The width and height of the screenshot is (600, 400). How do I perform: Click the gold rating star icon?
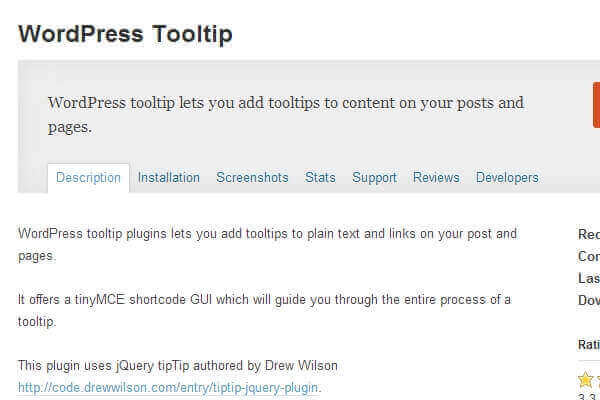[586, 379]
